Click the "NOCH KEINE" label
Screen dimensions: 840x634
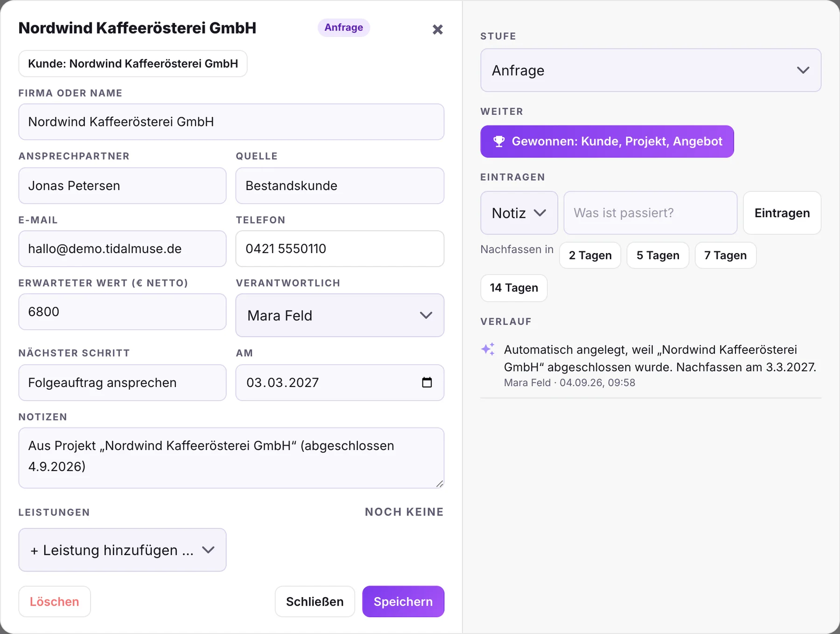coord(404,512)
